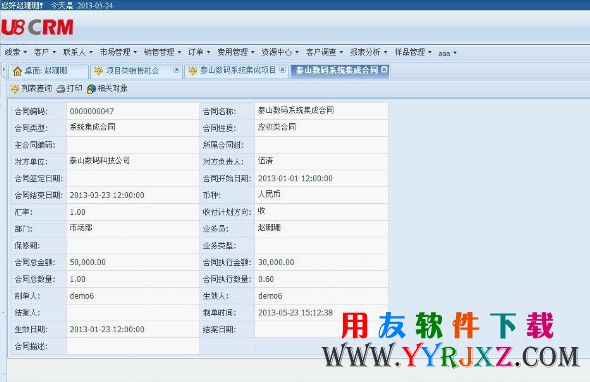Open the 客户 dropdown menu
Screen dimensions: 590x382
[x=45, y=52]
